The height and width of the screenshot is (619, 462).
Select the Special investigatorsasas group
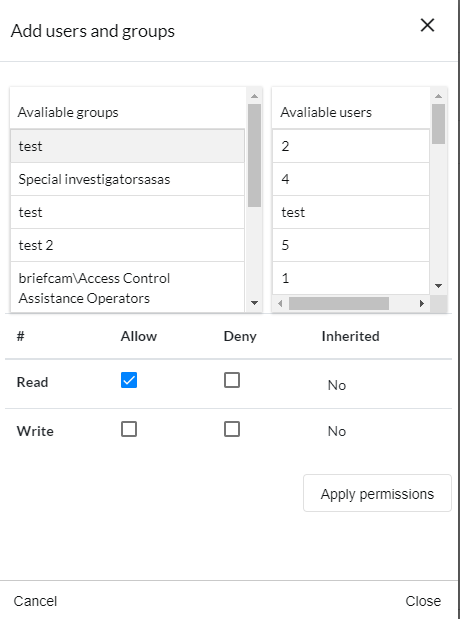pyautogui.click(x=128, y=179)
